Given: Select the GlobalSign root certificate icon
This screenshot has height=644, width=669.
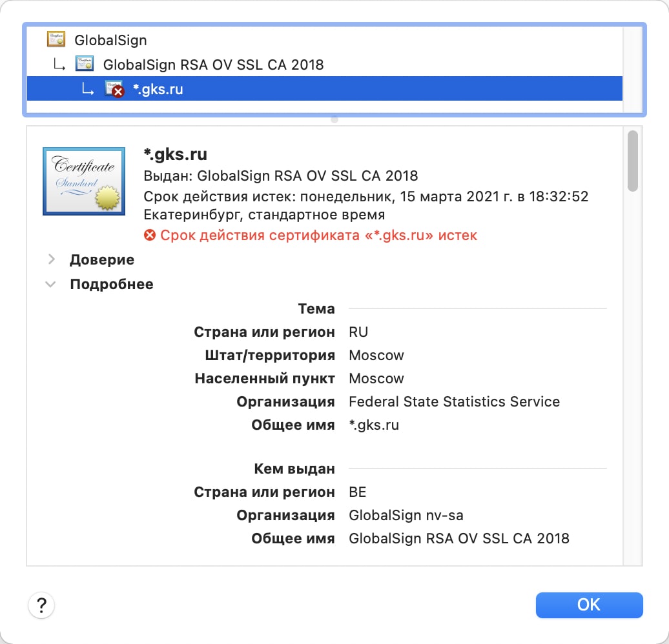Looking at the screenshot, I should click(56, 39).
